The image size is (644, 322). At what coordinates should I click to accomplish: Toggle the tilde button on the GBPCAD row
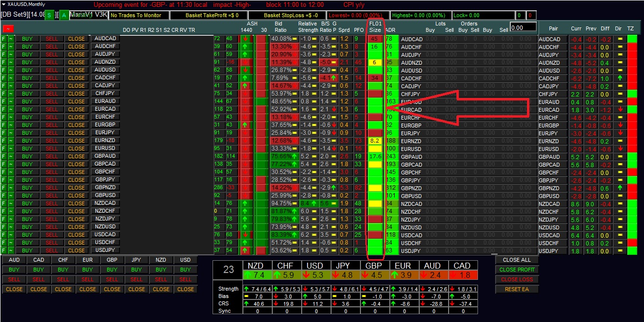(11, 164)
